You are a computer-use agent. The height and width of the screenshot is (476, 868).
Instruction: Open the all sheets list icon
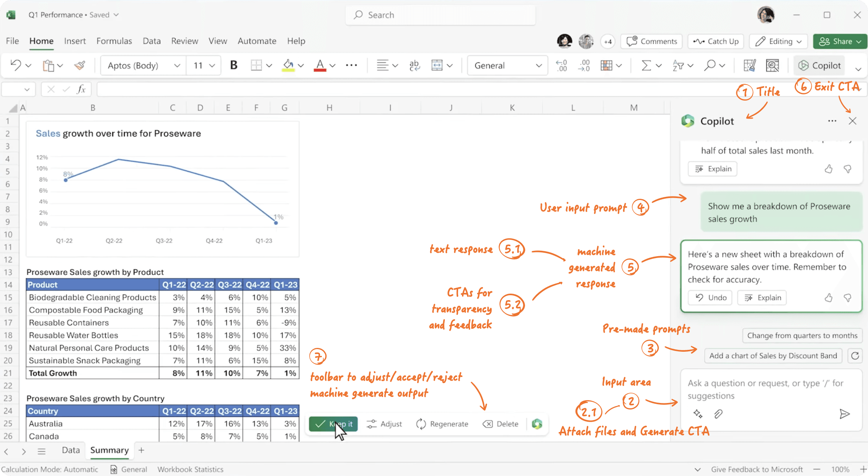42,451
